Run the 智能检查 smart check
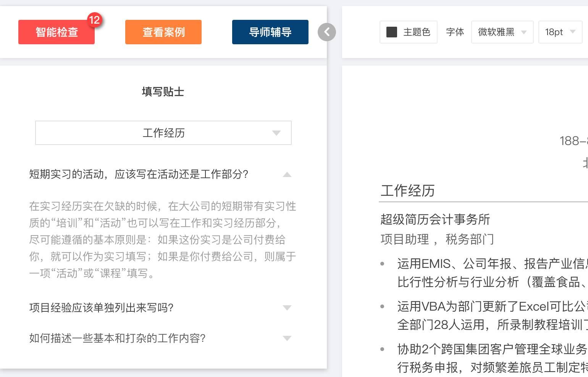 (x=56, y=32)
